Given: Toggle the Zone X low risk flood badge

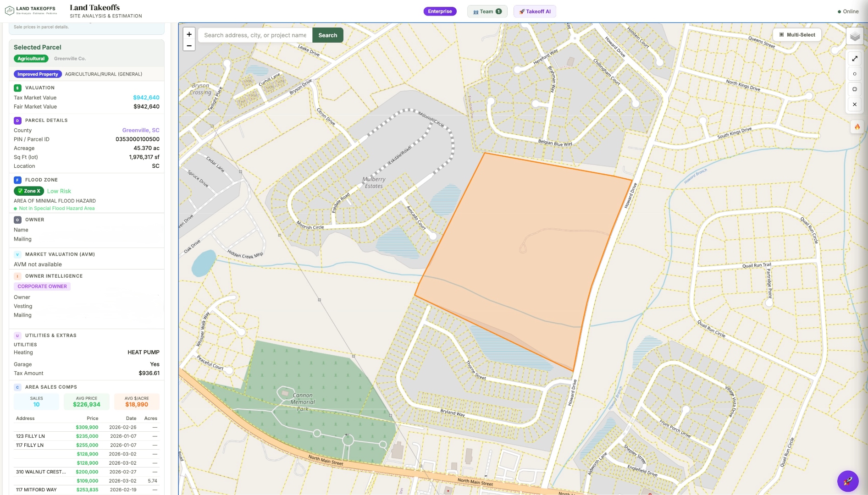Looking at the screenshot, I should point(28,191).
